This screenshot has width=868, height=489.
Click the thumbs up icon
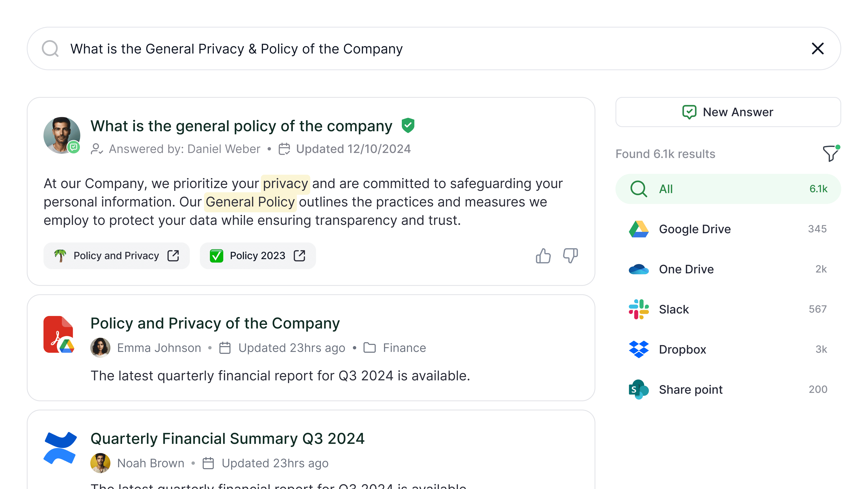(543, 256)
